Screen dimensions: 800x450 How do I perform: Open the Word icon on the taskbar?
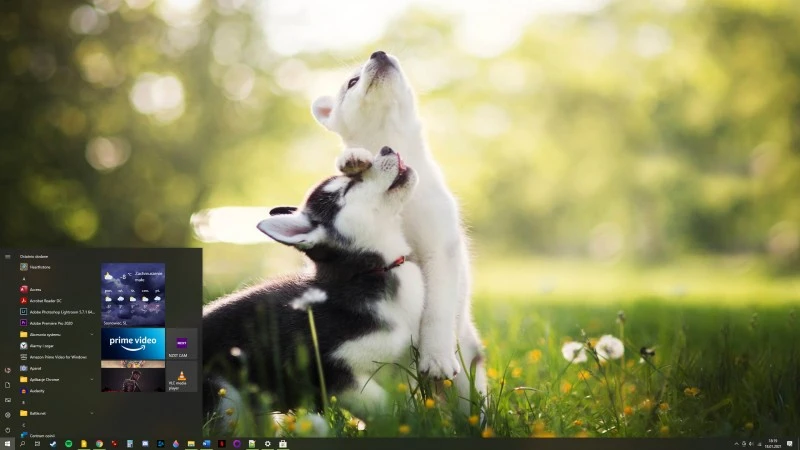(207, 444)
